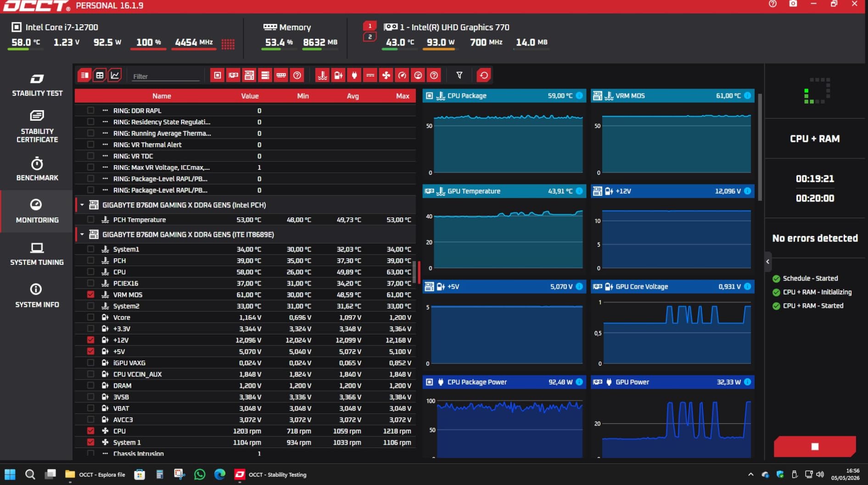Uncheck the System 1 fan checkbox
The height and width of the screenshot is (485, 868).
click(x=90, y=442)
